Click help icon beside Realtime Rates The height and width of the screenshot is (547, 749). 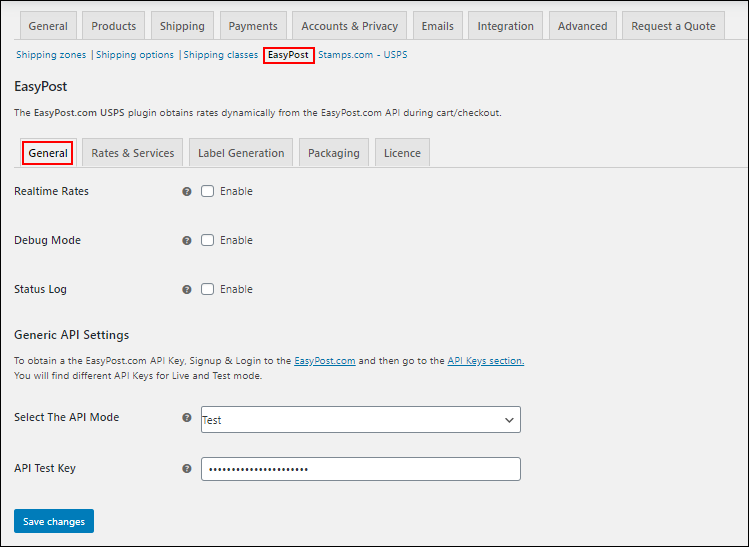click(187, 192)
